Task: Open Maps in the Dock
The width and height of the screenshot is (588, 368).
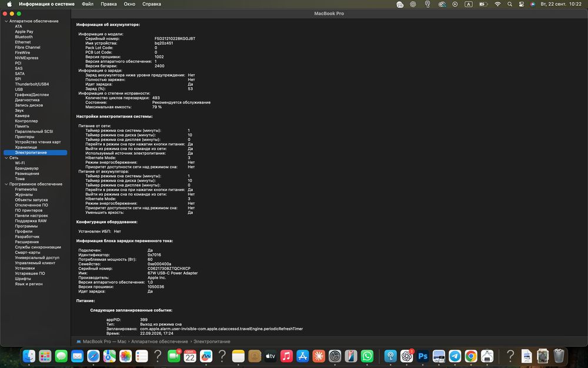Action: (x=109, y=356)
